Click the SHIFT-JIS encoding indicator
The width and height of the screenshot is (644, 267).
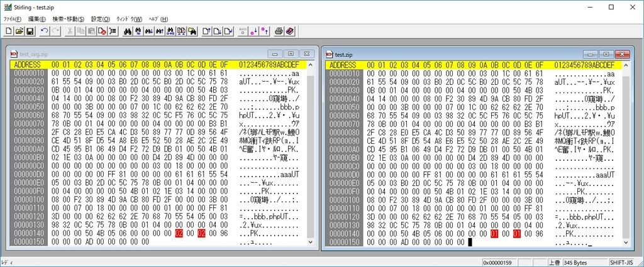[621, 263]
